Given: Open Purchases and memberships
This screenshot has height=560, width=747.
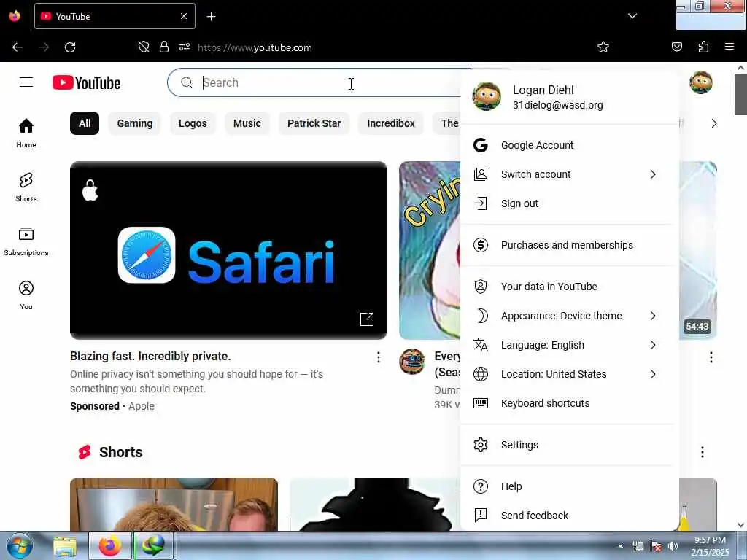Looking at the screenshot, I should tap(569, 245).
